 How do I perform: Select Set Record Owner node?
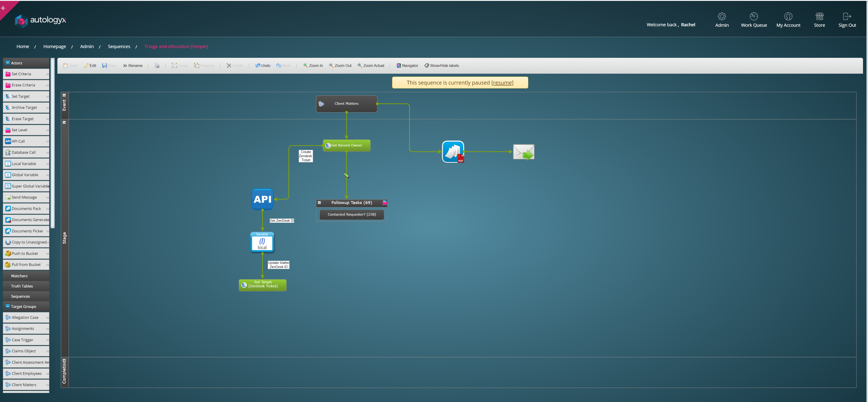346,146
